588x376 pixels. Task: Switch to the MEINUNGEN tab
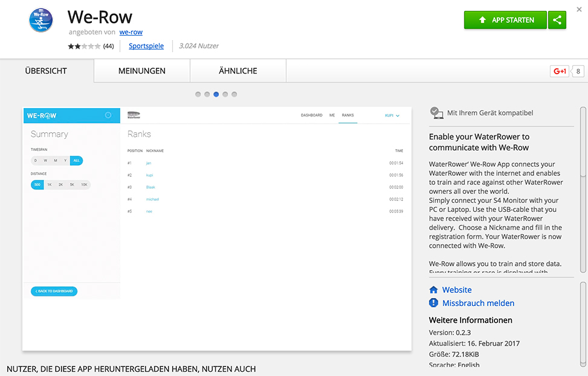click(142, 71)
